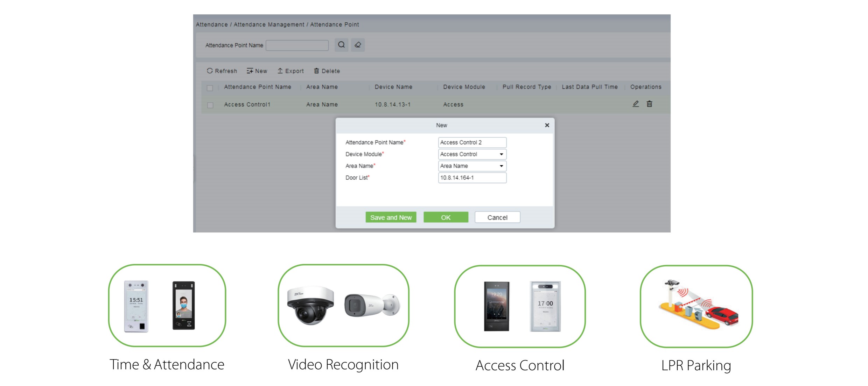Click the Attendance Point Name dialog field
The width and height of the screenshot is (868, 386).
[x=472, y=142]
